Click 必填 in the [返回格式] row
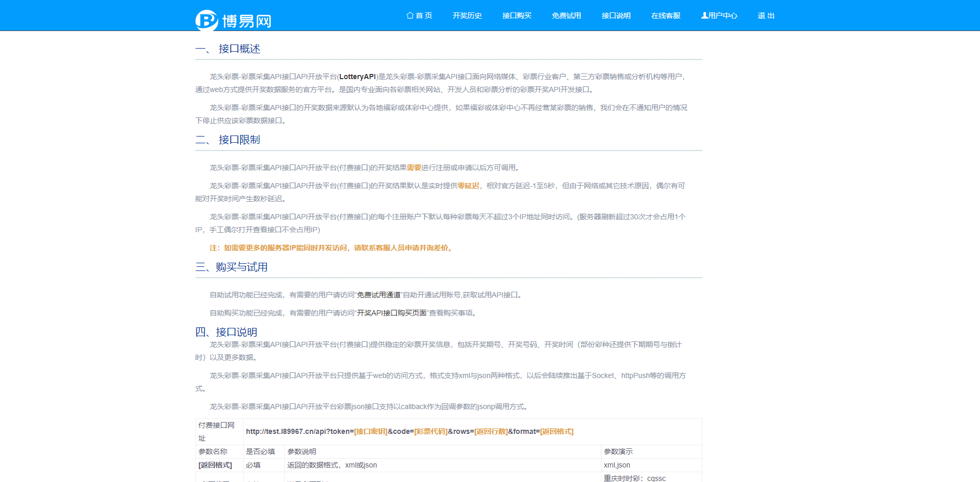This screenshot has width=980, height=482. click(264, 465)
